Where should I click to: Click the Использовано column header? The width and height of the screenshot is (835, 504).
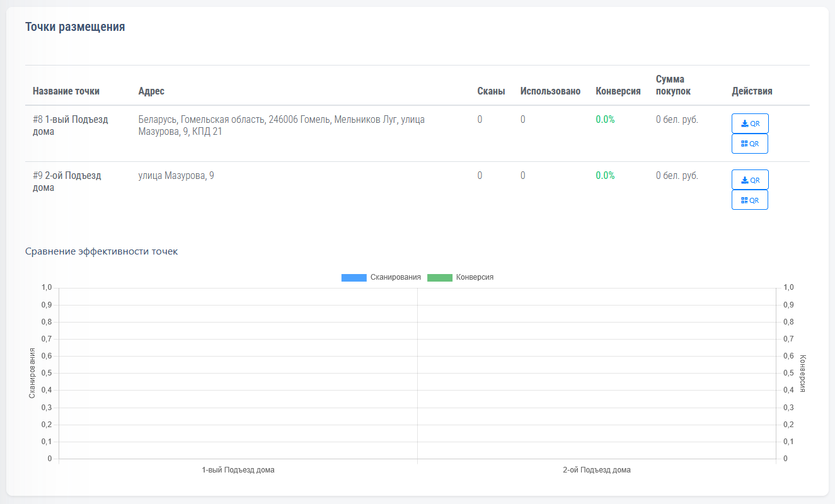(x=550, y=91)
